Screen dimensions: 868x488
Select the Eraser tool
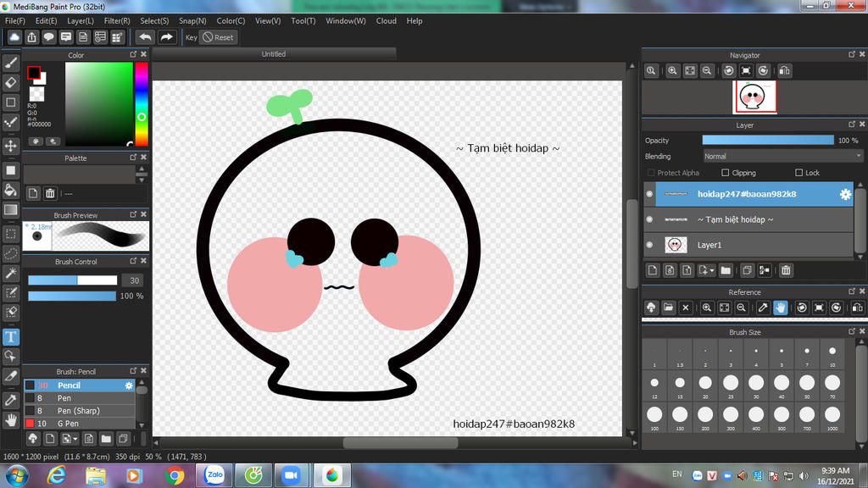pyautogui.click(x=10, y=83)
